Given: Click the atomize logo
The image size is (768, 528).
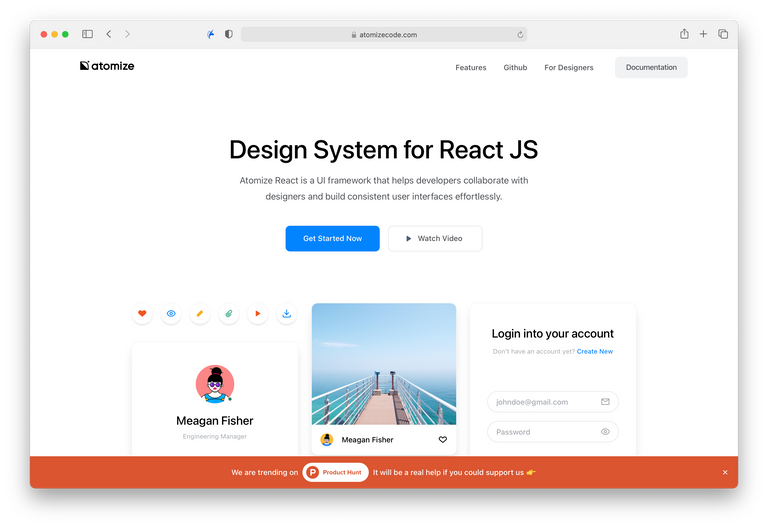Looking at the screenshot, I should (x=107, y=66).
